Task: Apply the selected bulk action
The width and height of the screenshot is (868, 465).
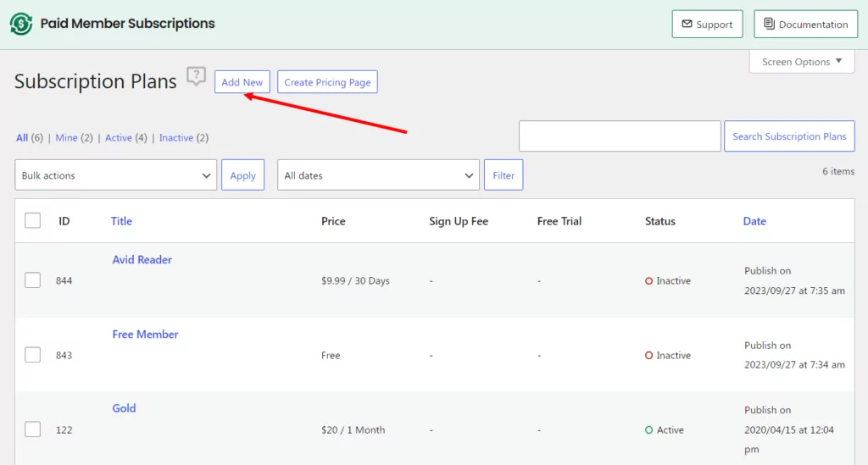Action: (x=242, y=175)
